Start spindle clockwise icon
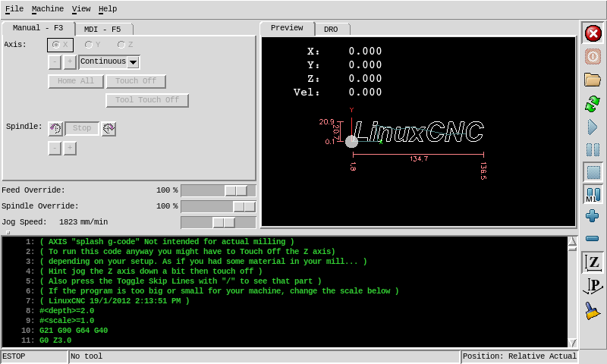Image resolution: width=607 pixels, height=364 pixels. [109, 128]
